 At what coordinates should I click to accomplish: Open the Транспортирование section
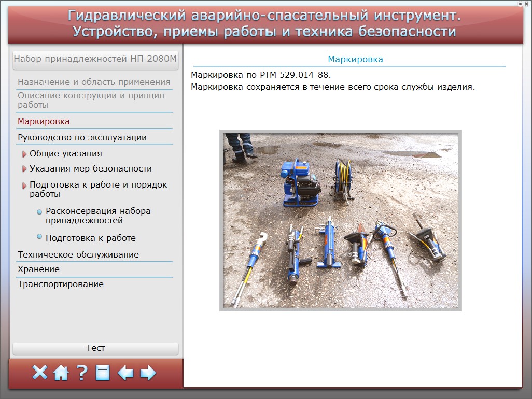(61, 284)
